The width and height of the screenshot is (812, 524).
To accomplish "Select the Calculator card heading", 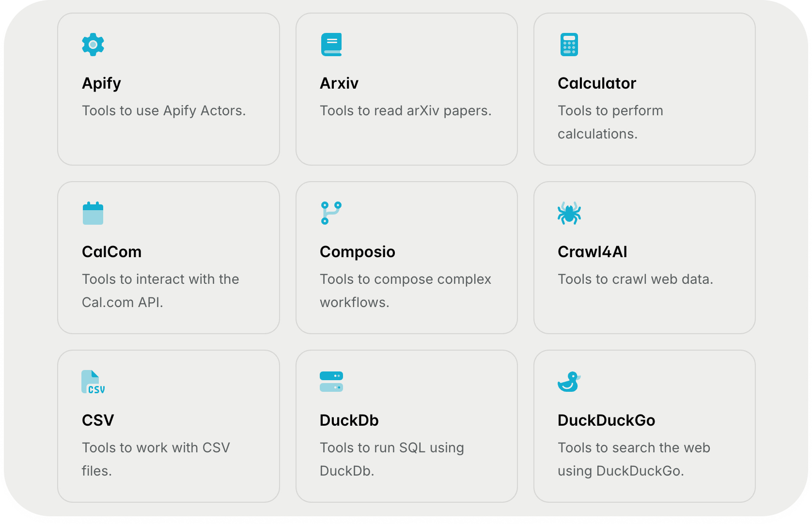I will tap(597, 83).
